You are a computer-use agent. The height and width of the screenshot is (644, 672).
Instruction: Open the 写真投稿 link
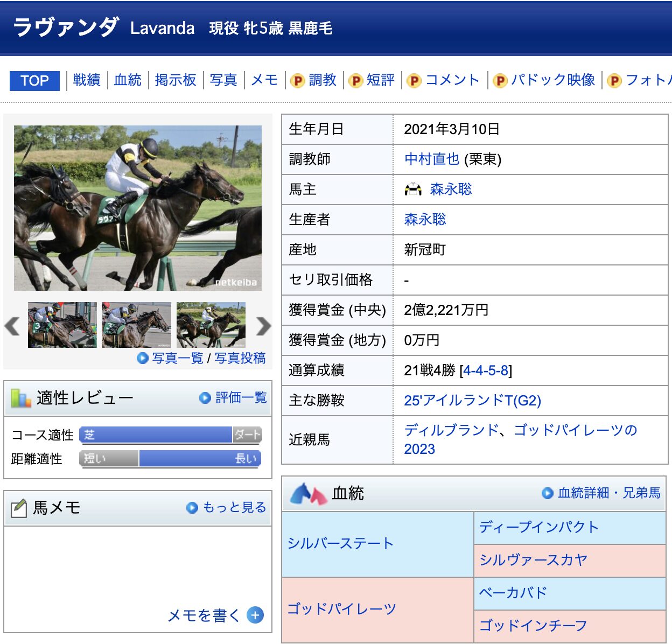pos(240,358)
